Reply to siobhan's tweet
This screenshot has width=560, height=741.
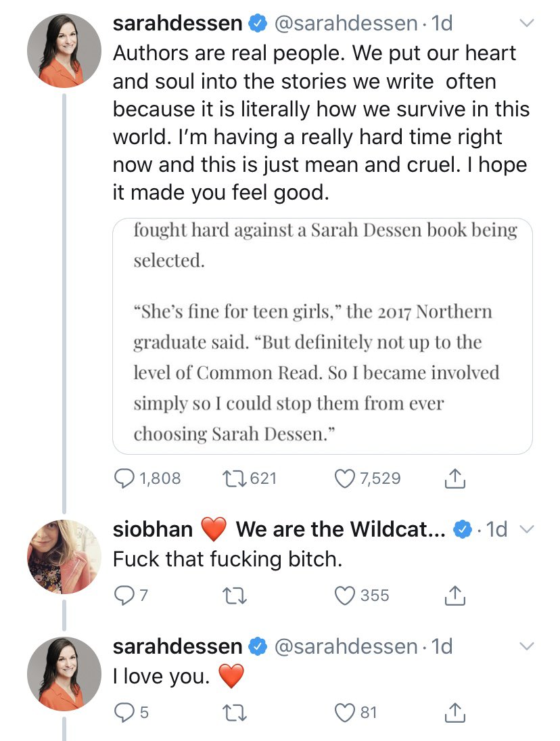122,596
